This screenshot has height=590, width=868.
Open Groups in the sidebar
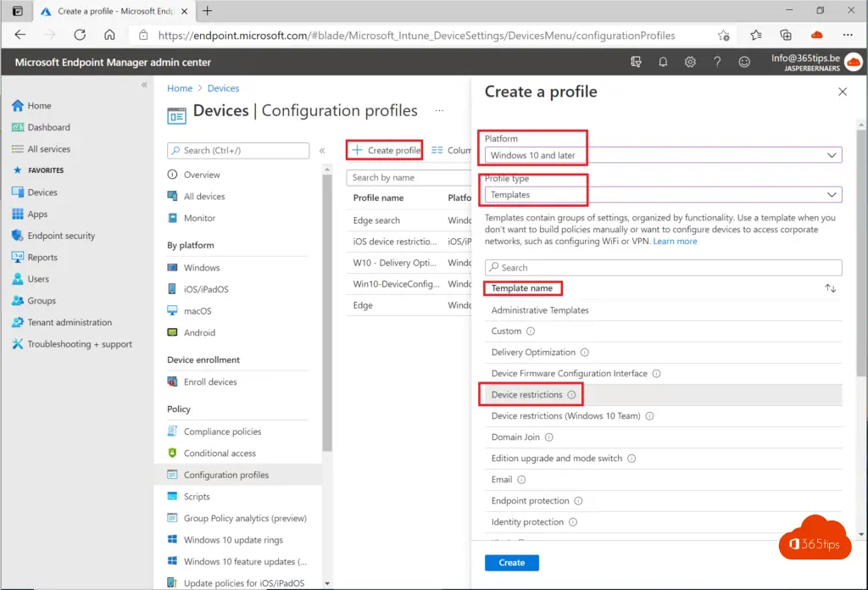[x=42, y=301]
